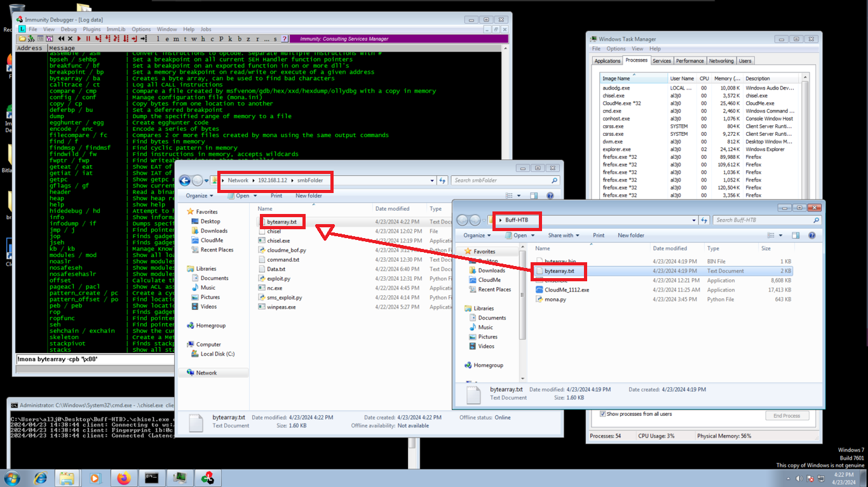This screenshot has width=868, height=487.
Task: Open Organize dropdown in smbFolder window
Action: 200,196
